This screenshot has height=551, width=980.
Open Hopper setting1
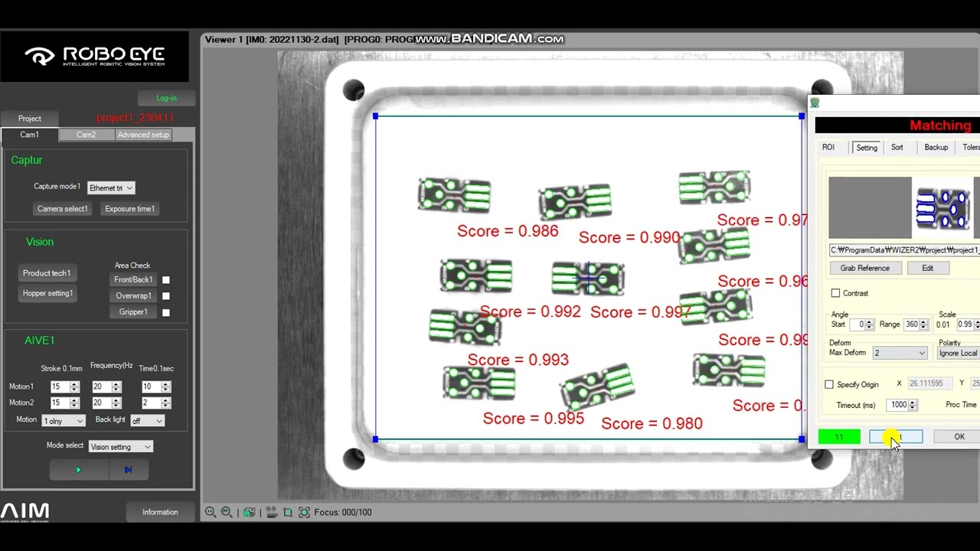coord(47,293)
